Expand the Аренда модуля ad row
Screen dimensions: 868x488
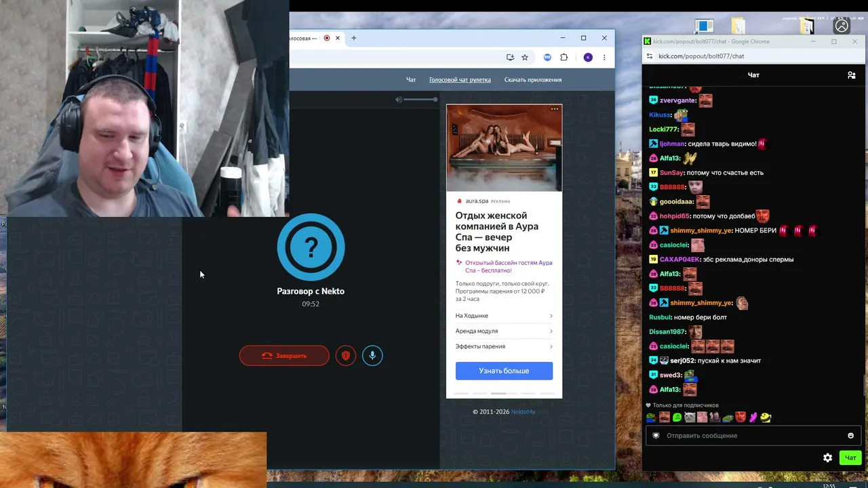(x=504, y=331)
